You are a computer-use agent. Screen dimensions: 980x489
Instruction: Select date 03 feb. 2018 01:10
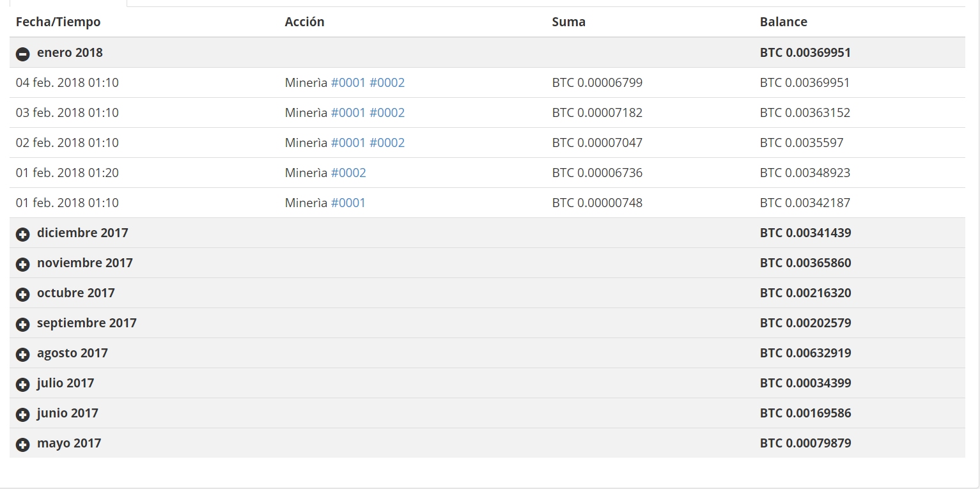67,113
